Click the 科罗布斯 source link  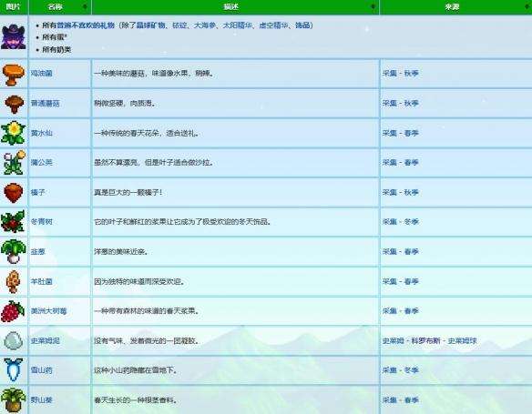[425, 340]
